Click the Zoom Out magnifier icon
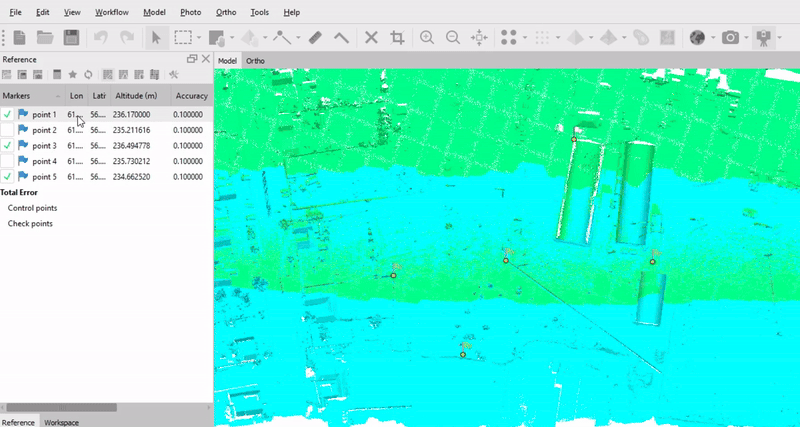The image size is (800, 427). coord(453,37)
